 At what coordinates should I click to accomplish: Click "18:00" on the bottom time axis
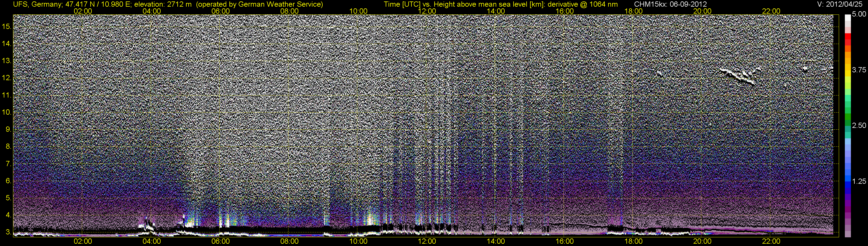(633, 241)
